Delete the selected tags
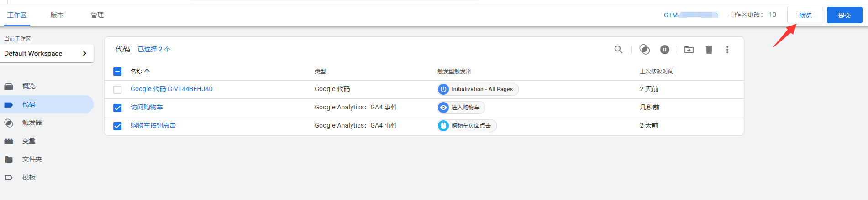The height and width of the screenshot is (200, 868). [709, 50]
